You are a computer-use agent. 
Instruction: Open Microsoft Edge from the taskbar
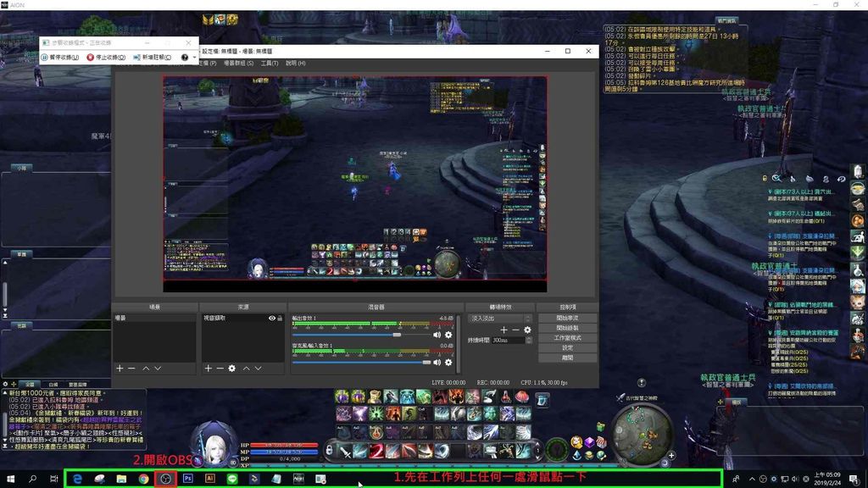pyautogui.click(x=77, y=479)
